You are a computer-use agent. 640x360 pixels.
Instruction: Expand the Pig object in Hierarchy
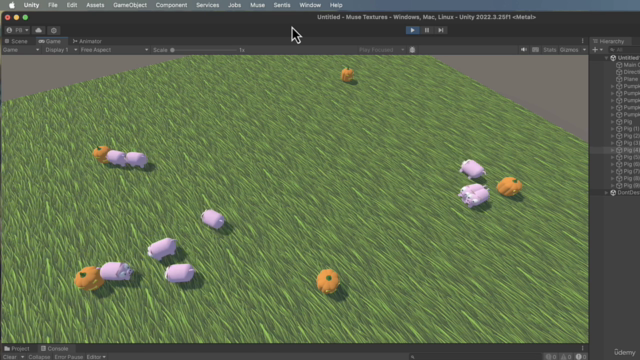[x=612, y=122]
